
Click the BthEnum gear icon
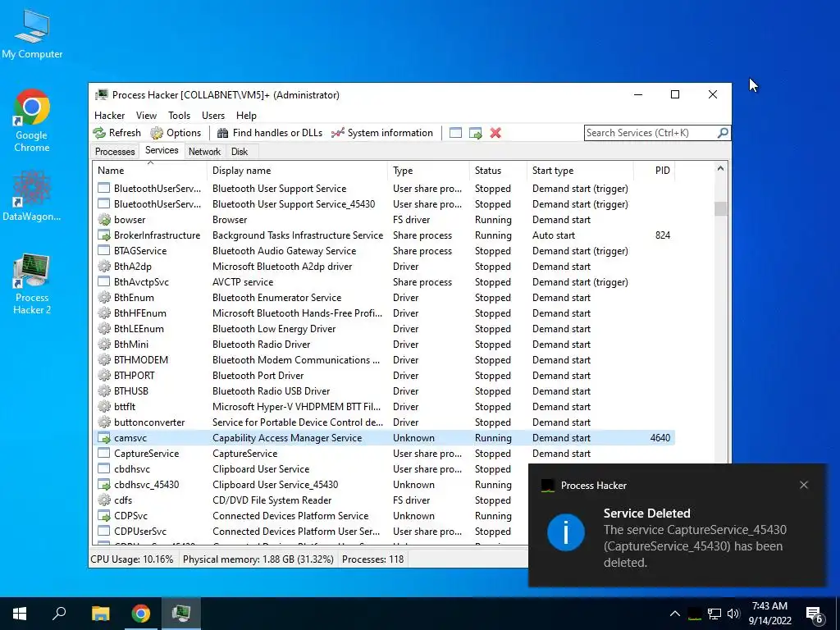(104, 297)
